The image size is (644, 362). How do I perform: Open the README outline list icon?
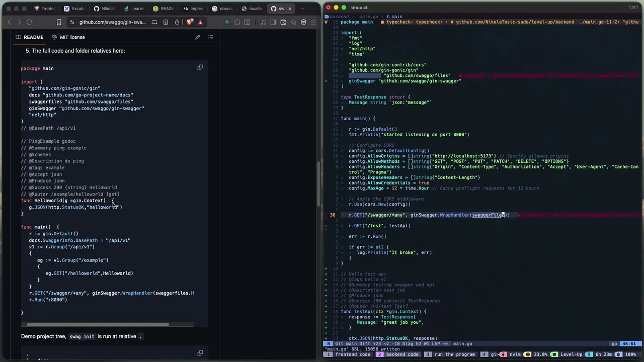[211, 37]
